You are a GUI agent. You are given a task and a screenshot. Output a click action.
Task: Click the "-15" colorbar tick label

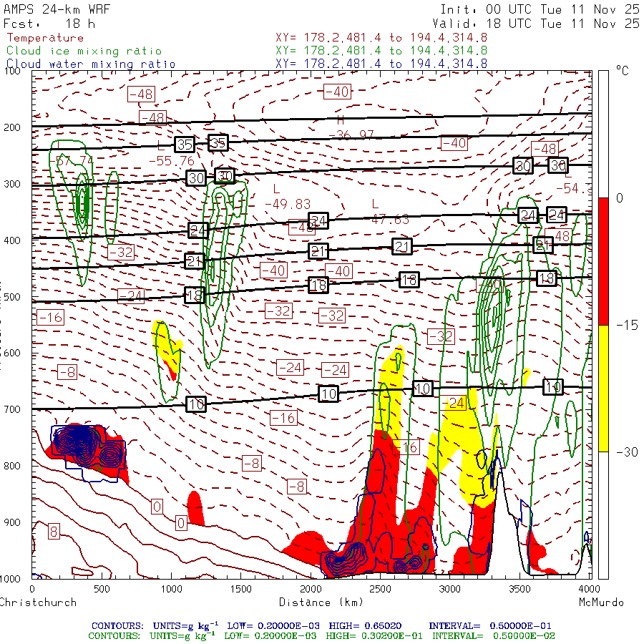[x=627, y=326]
